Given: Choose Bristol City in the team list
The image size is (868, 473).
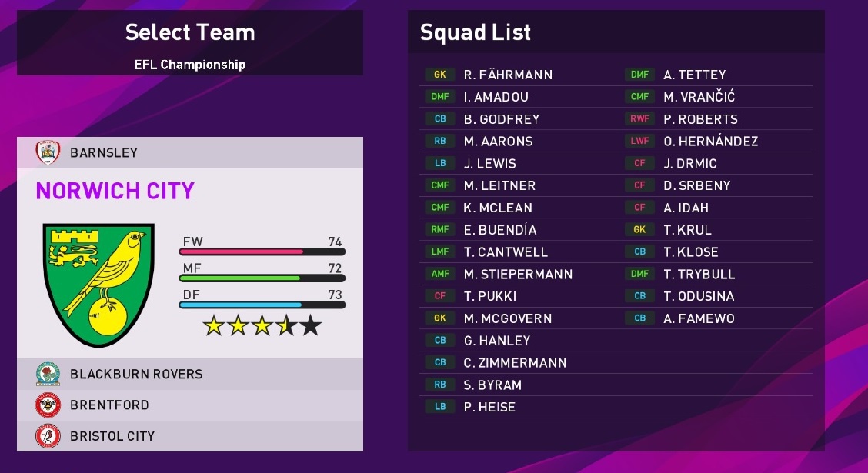Looking at the screenshot, I should pyautogui.click(x=112, y=436).
